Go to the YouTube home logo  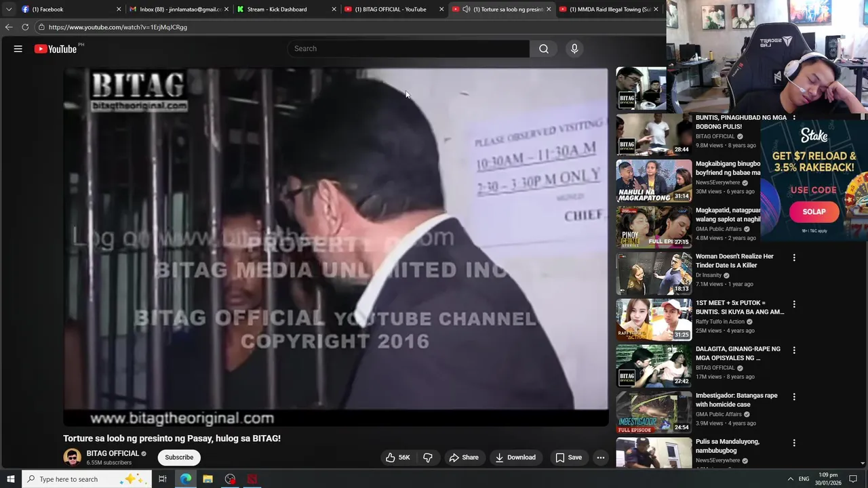(x=56, y=49)
